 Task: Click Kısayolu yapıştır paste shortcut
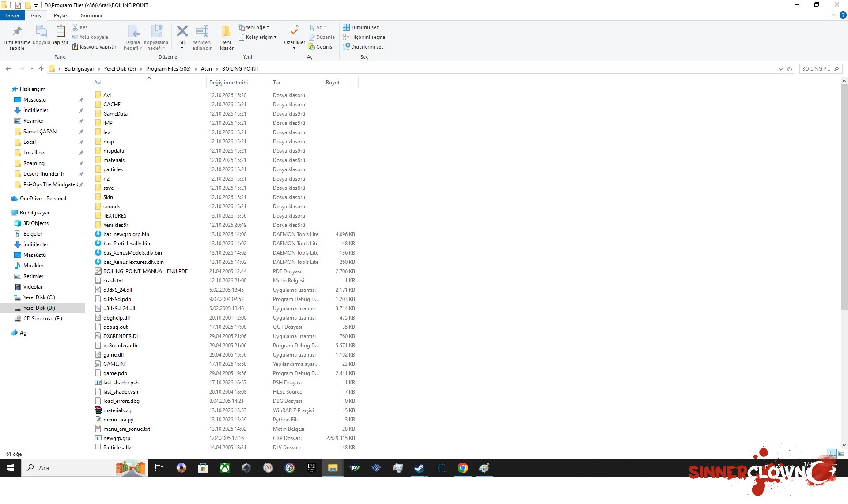pos(94,47)
